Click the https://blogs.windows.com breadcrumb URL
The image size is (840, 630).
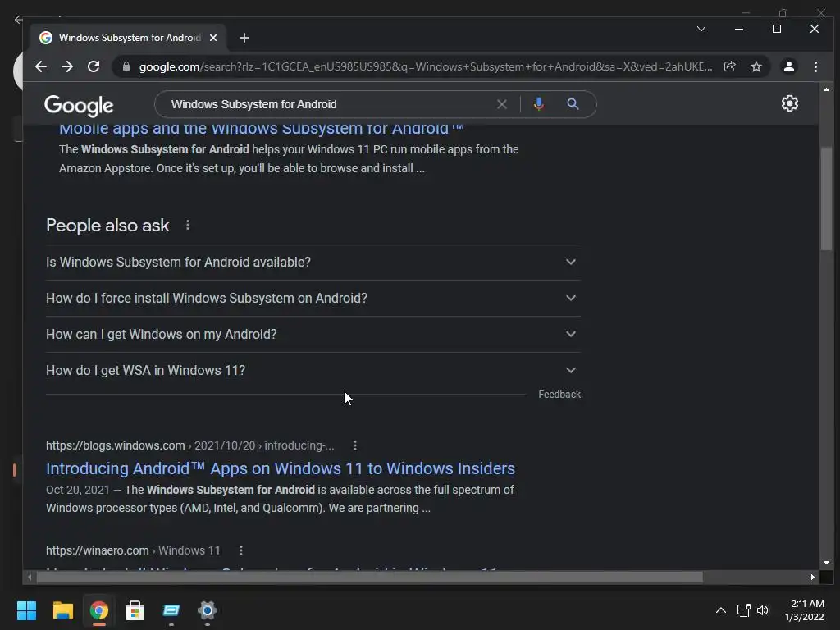coord(189,445)
